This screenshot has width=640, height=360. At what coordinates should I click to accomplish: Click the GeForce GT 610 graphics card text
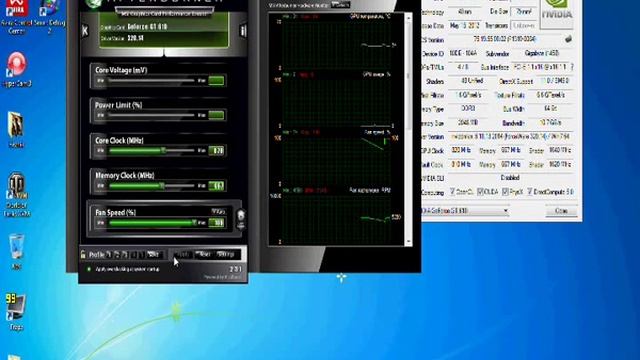[x=147, y=27]
